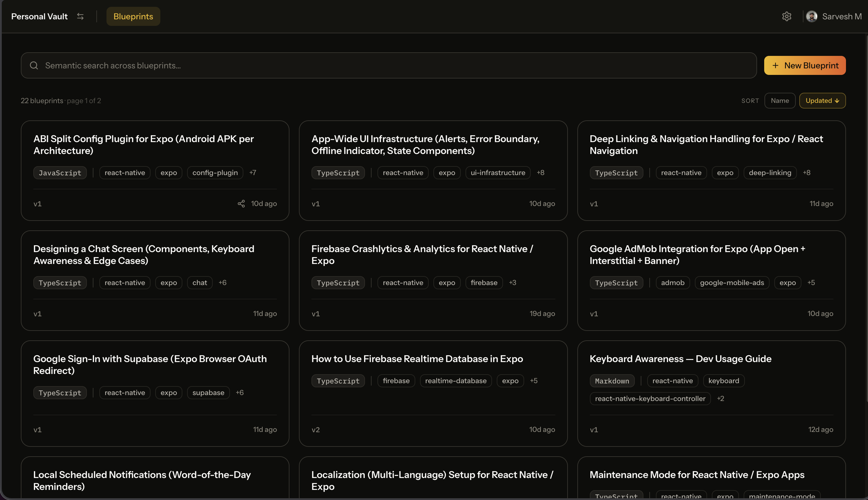The image size is (868, 500).
Task: Expand +6 tags on Google Sign-In card
Action: (239, 392)
